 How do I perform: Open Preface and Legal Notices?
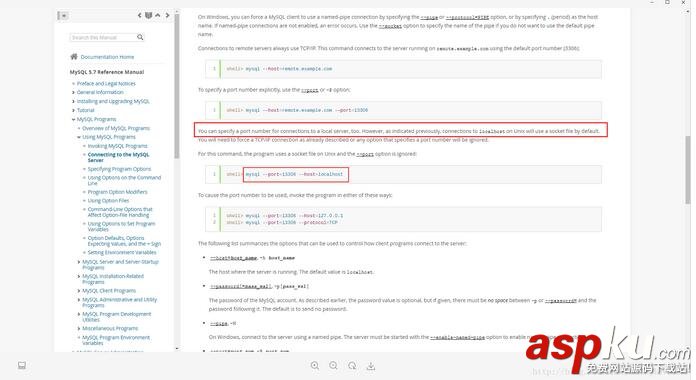(x=106, y=83)
